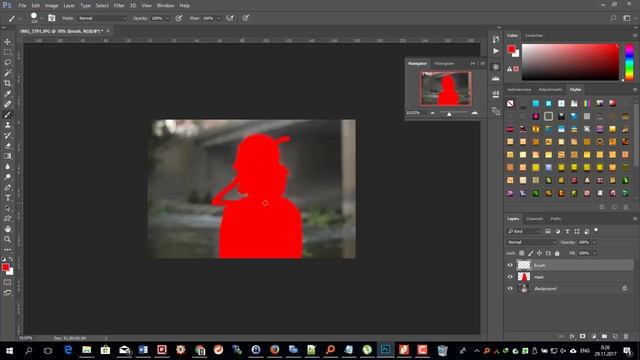Create new adjustment layer icon

[593, 336]
